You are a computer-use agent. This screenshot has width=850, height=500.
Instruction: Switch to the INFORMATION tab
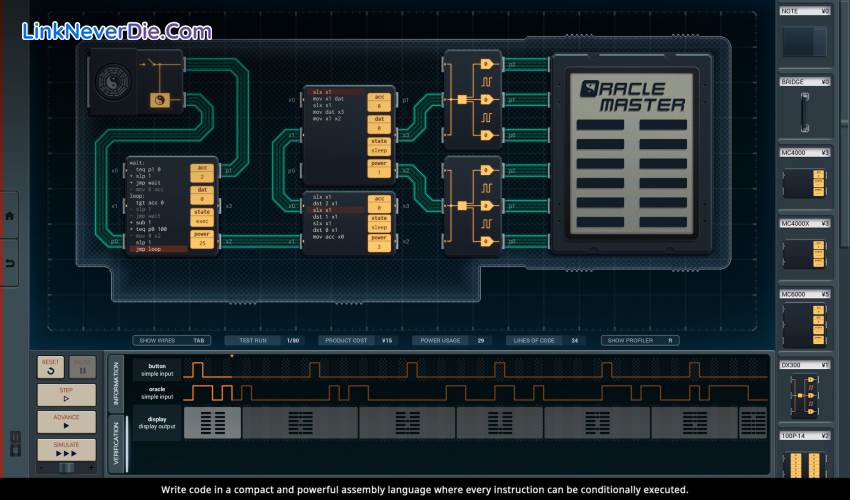coord(116,383)
